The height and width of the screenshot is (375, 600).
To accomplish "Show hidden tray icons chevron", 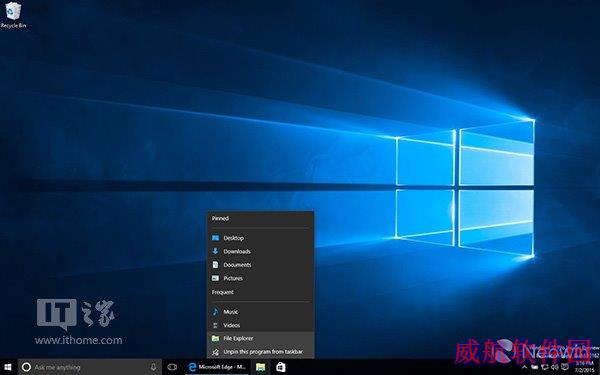I will pyautogui.click(x=524, y=367).
